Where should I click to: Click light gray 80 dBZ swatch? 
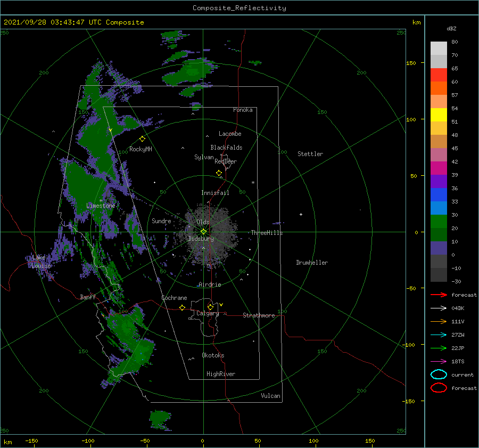[439, 48]
